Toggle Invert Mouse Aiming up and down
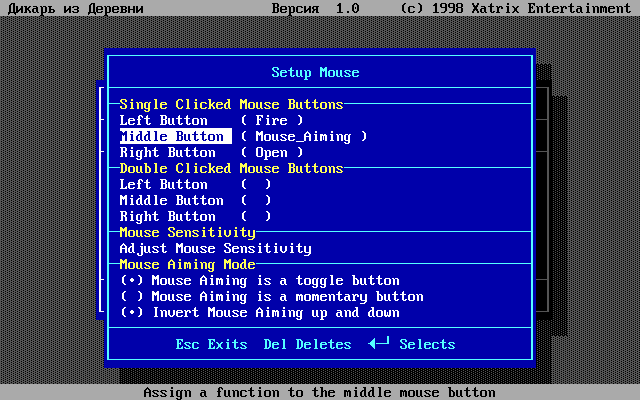Viewport: 640px width, 400px height. pos(260,313)
